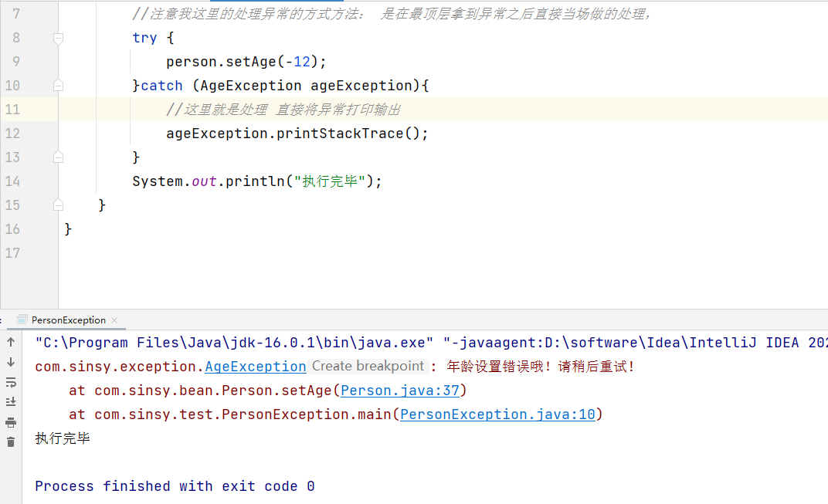Click the Scroll to End console icon
This screenshot has width=828, height=504.
pos(11,401)
